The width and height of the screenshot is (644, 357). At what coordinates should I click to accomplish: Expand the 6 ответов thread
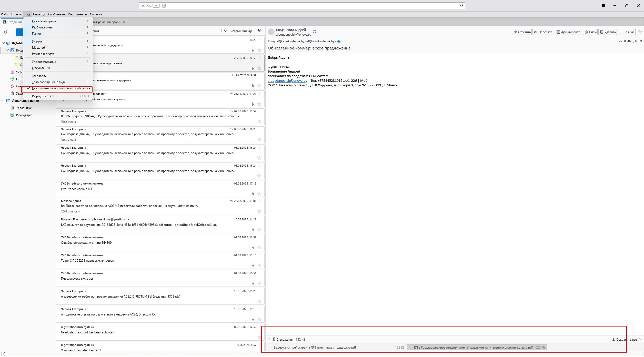click(71, 211)
